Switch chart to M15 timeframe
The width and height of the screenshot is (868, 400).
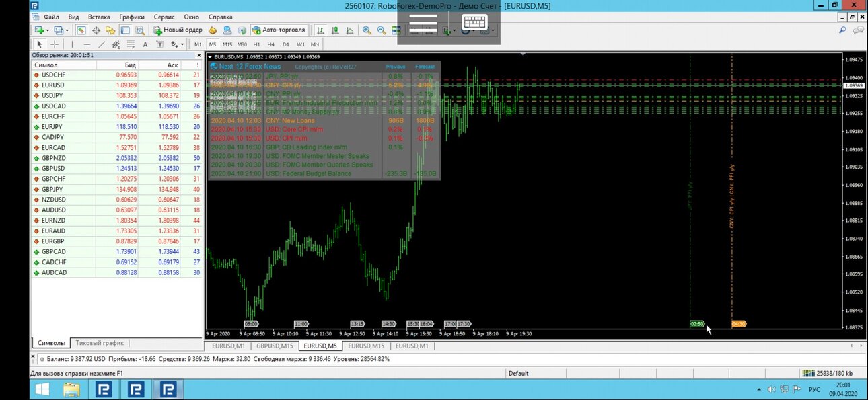click(x=227, y=44)
